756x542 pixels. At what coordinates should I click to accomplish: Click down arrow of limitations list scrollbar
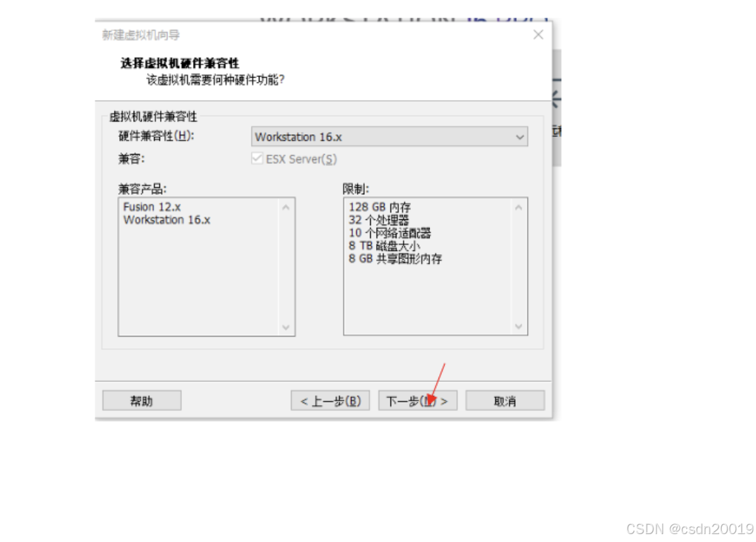(518, 327)
